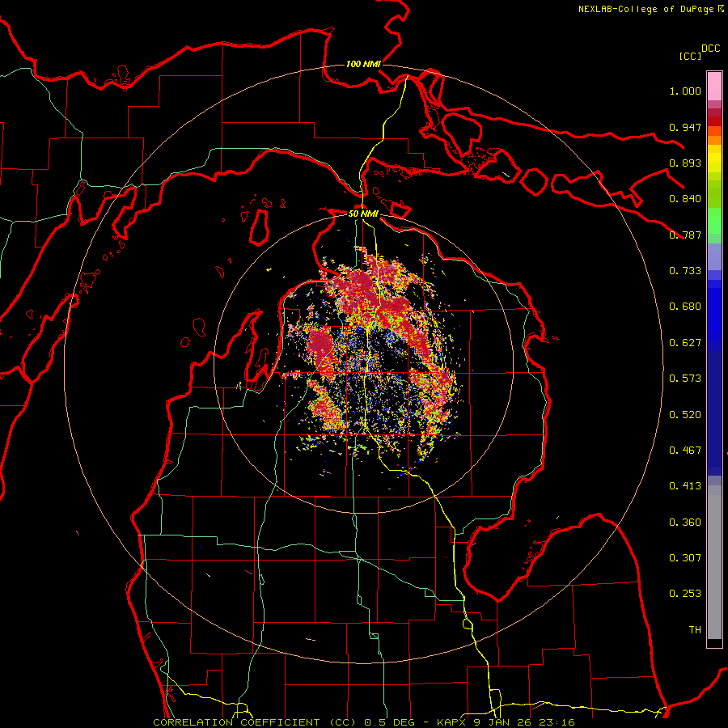Click the TH threshold label

pos(695,630)
